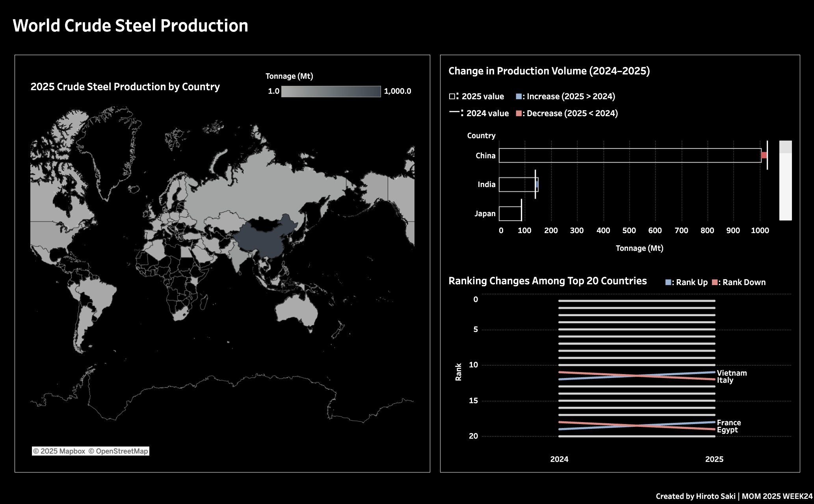
Task: Click the blue Rank Up legend square
Action: click(668, 282)
